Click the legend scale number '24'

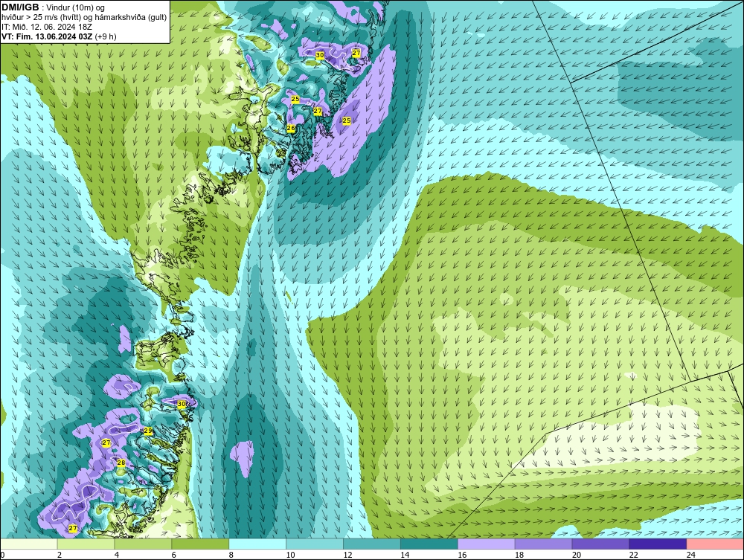pos(690,555)
